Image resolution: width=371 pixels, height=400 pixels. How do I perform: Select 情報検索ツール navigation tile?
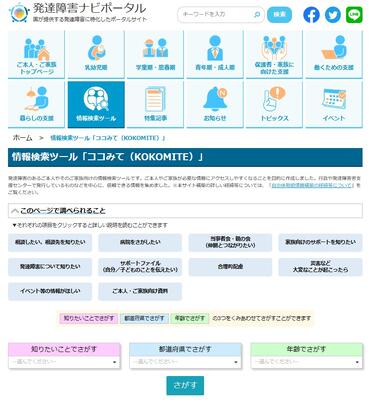click(x=96, y=105)
